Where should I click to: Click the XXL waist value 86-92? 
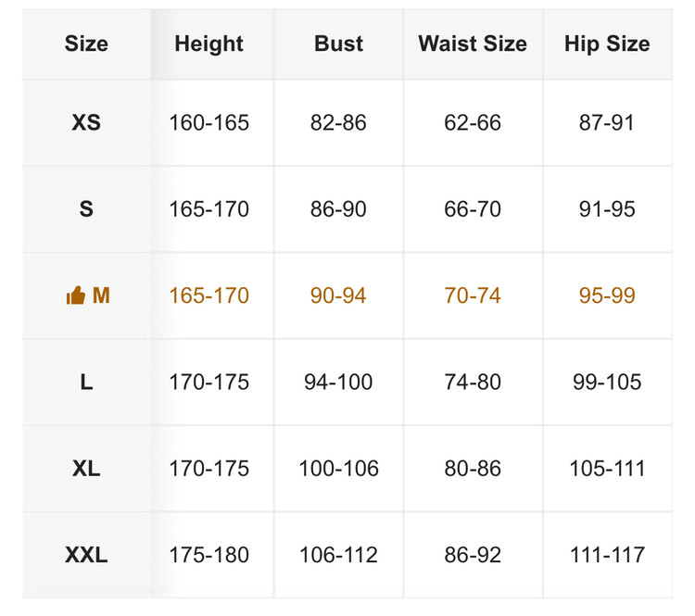[473, 556]
